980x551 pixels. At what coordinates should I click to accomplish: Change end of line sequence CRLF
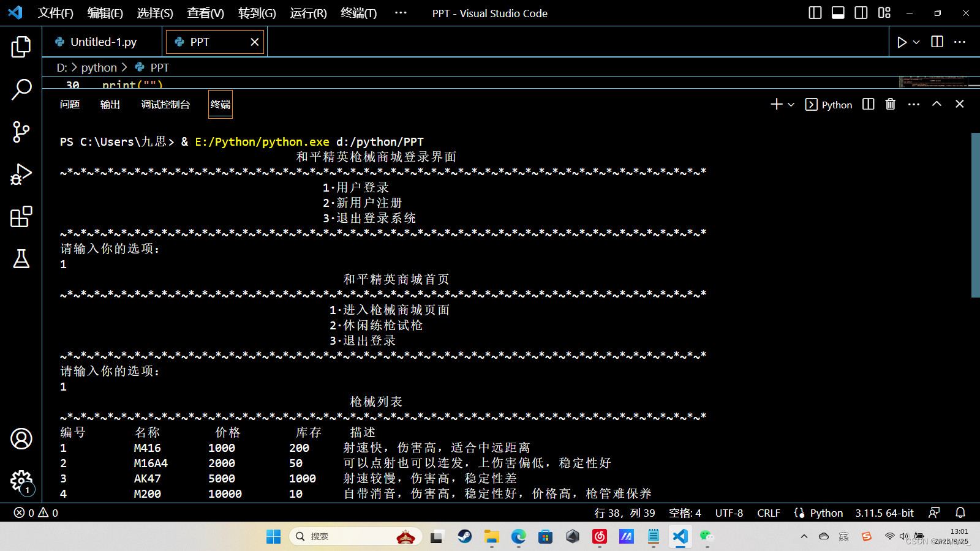click(x=769, y=513)
